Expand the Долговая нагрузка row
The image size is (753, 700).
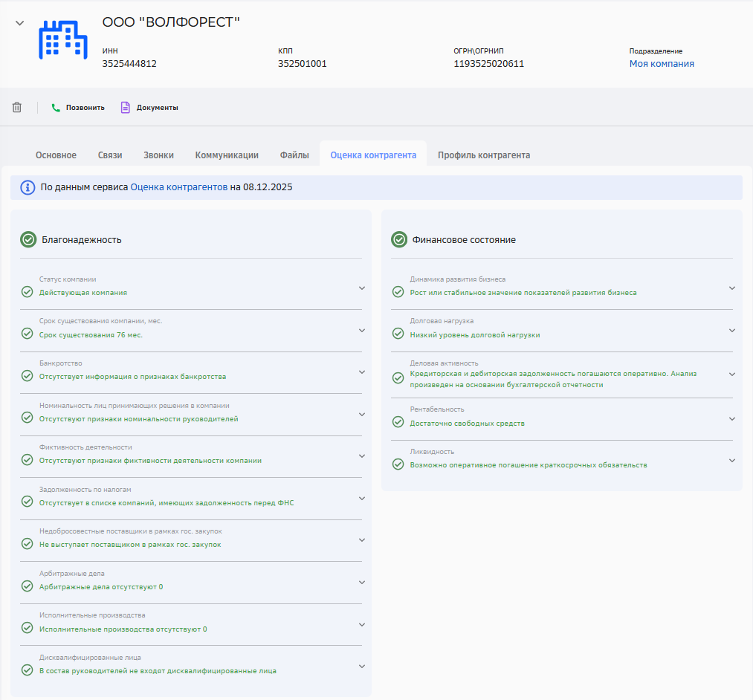(731, 330)
